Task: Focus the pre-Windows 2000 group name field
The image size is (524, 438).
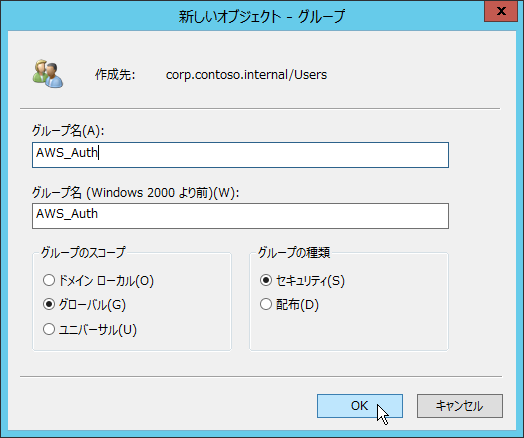Action: coord(240,216)
